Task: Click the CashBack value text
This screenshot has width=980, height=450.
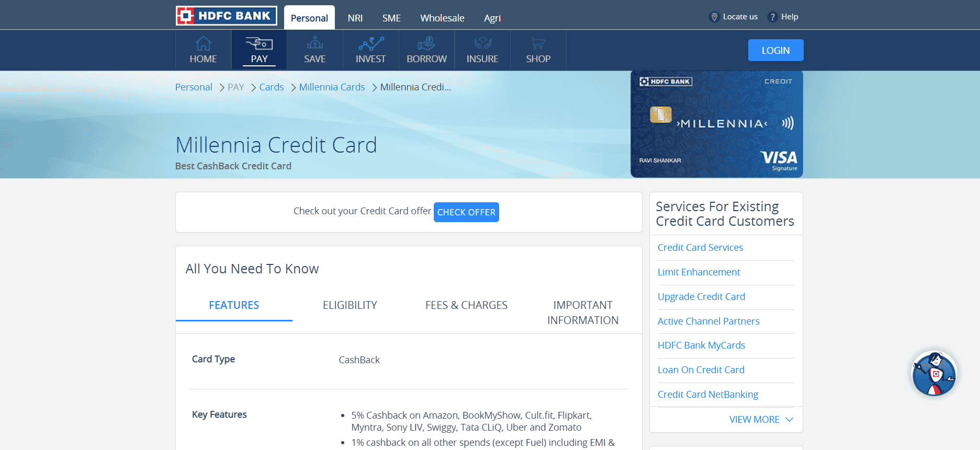Action: [359, 360]
